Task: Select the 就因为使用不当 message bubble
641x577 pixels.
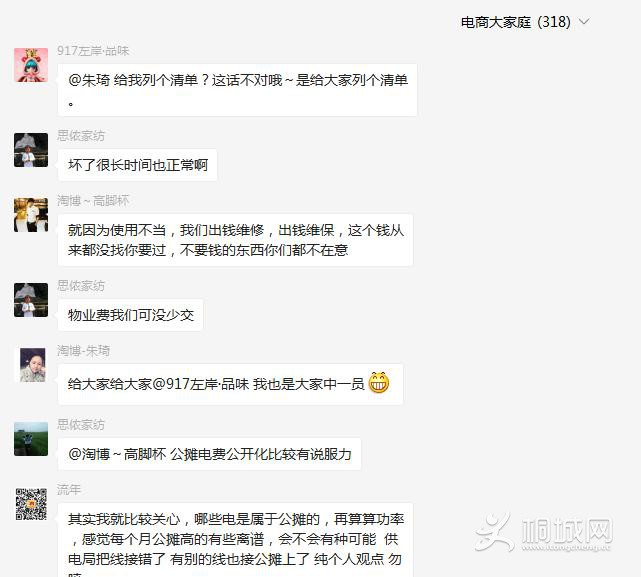Action: tap(235, 240)
